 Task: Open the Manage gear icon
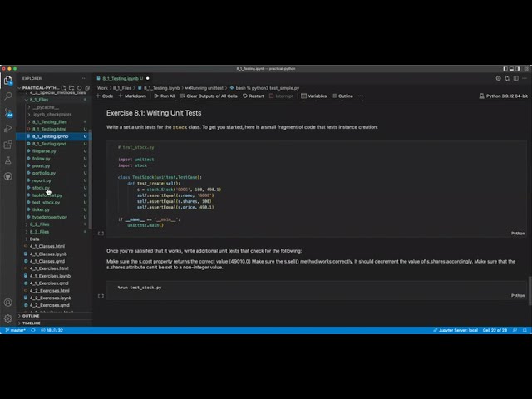pos(8,318)
